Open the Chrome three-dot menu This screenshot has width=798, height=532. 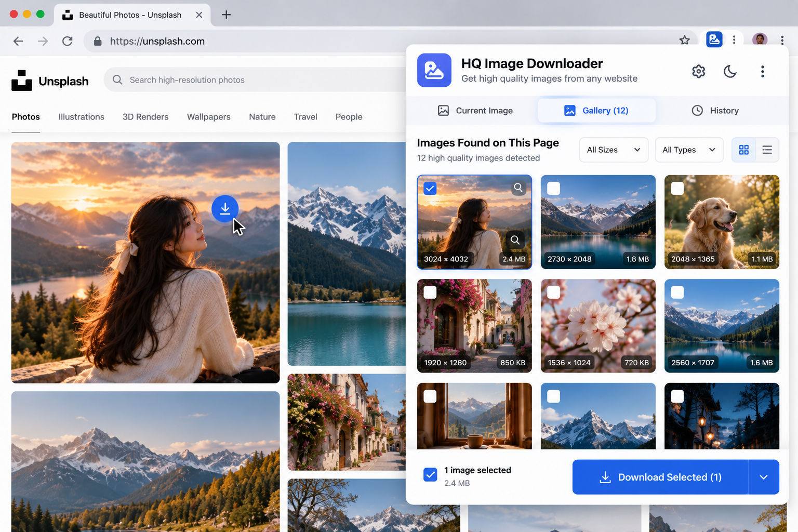pos(782,40)
